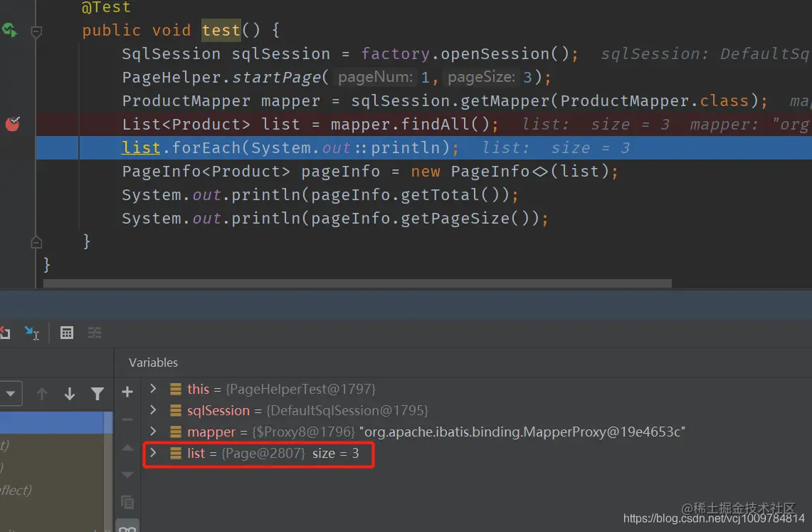
Task: Click the '@Test' annotation
Action: (x=106, y=7)
